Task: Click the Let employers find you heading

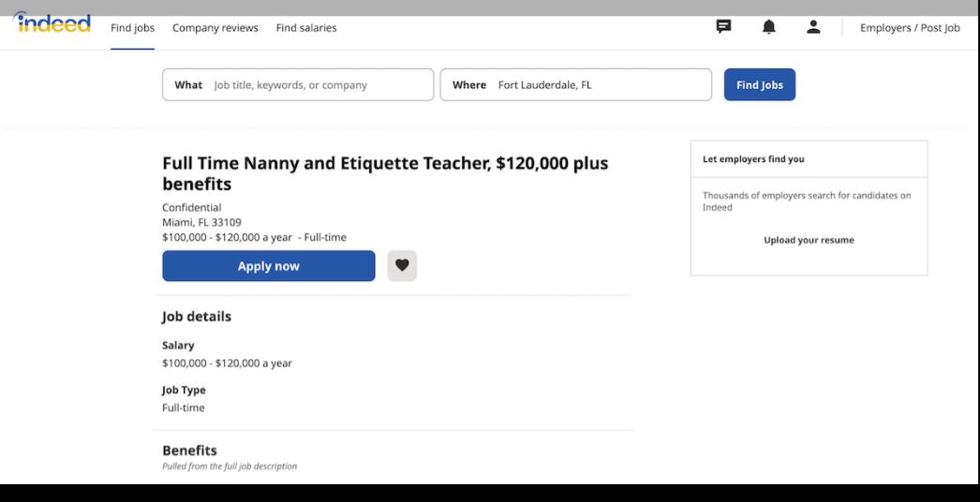Action: pyautogui.click(x=753, y=159)
